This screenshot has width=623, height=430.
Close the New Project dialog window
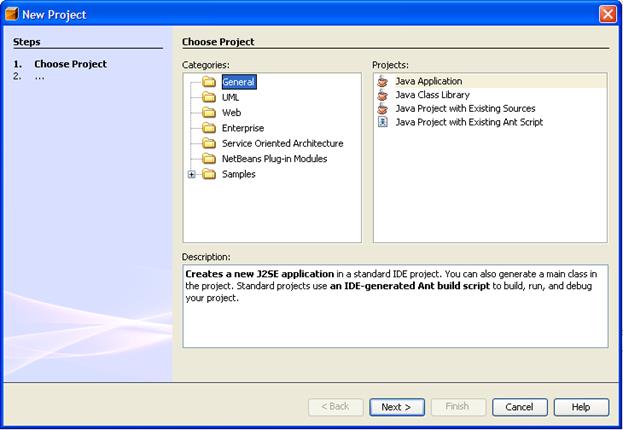(607, 14)
